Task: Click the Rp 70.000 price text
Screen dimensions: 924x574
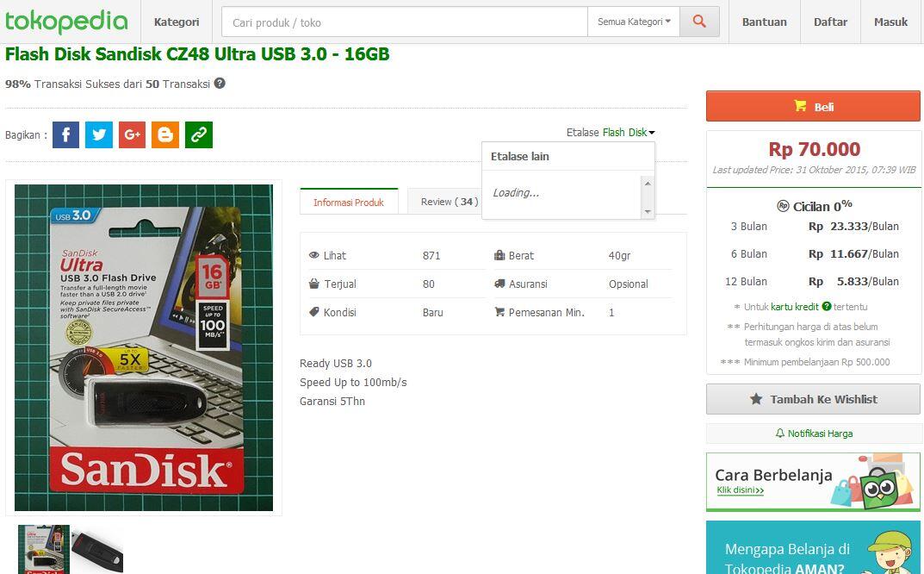Action: point(814,149)
